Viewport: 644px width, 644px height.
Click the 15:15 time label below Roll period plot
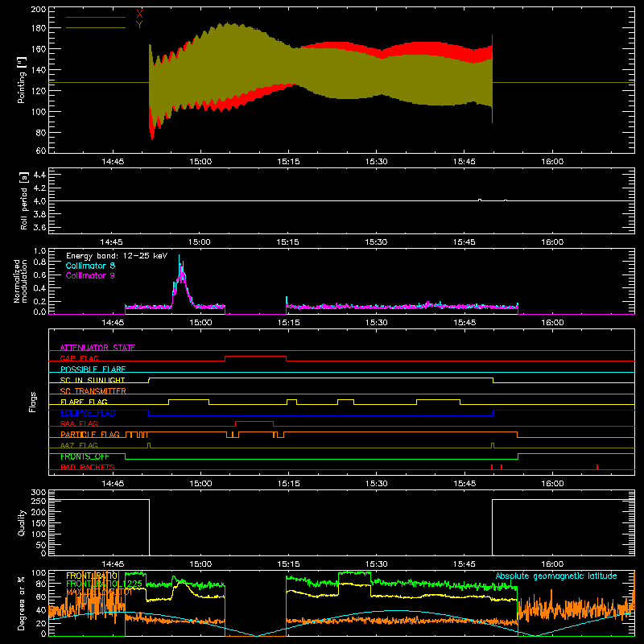(x=288, y=242)
